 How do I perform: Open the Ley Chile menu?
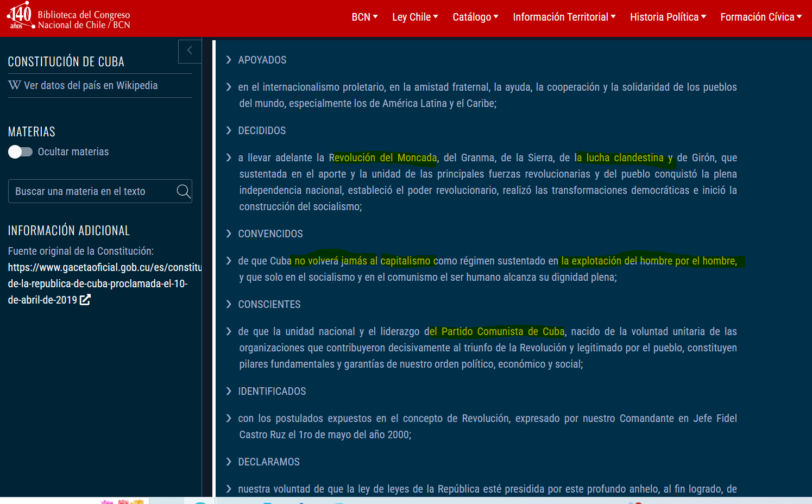point(415,17)
